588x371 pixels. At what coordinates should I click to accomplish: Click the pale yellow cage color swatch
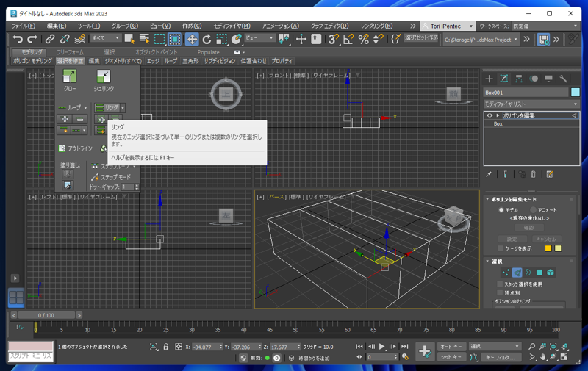pos(558,248)
